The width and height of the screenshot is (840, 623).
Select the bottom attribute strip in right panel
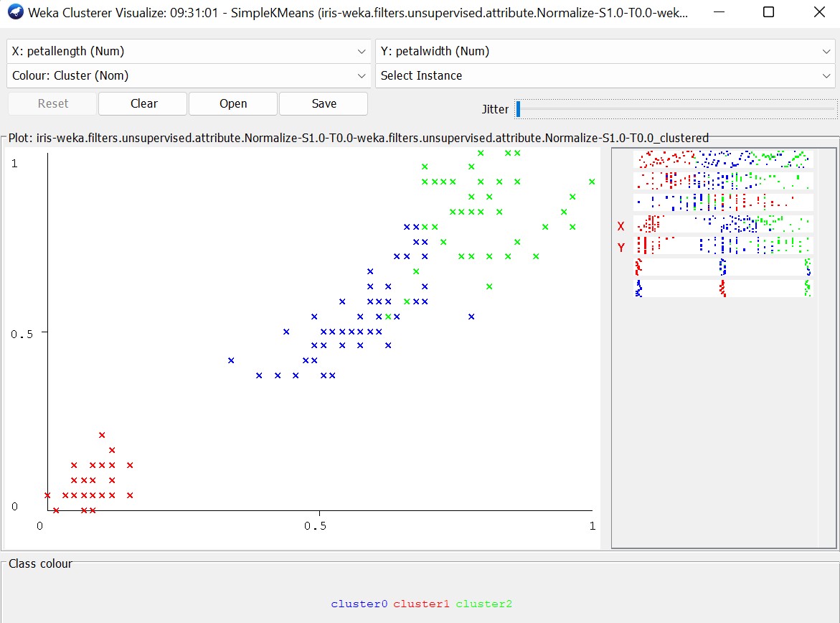pos(723,289)
